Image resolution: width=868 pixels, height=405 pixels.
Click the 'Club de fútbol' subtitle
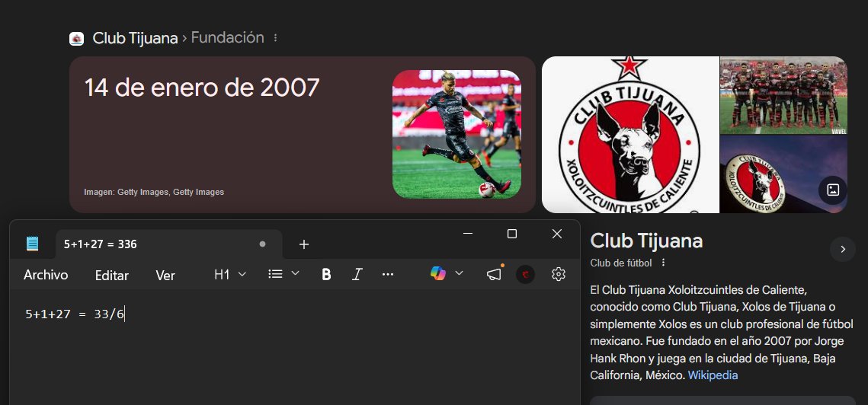pos(620,263)
